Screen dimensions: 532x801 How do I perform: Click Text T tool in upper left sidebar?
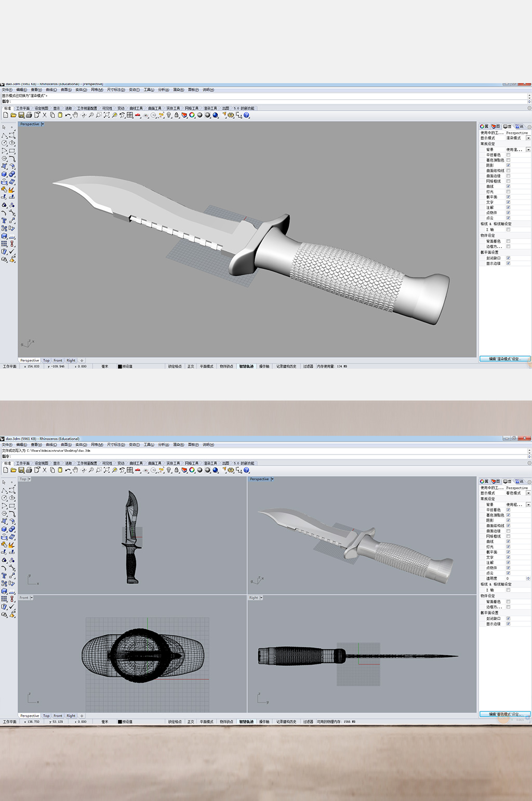coord(4,220)
